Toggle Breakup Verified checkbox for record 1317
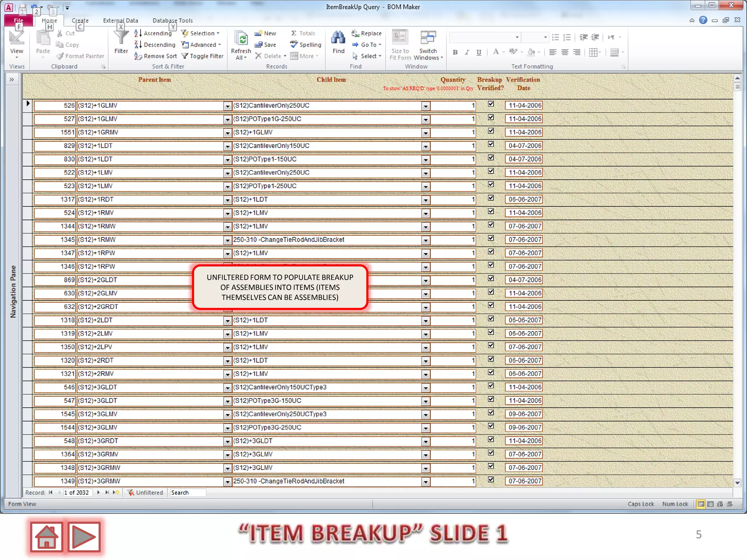Viewport: 747px width, 560px height. pyautogui.click(x=491, y=198)
